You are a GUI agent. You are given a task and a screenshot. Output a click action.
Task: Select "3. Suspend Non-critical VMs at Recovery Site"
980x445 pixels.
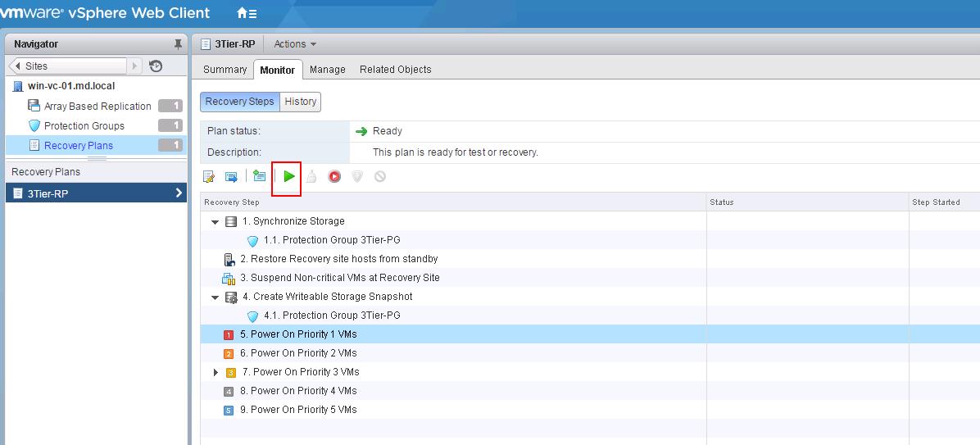tap(590, 278)
